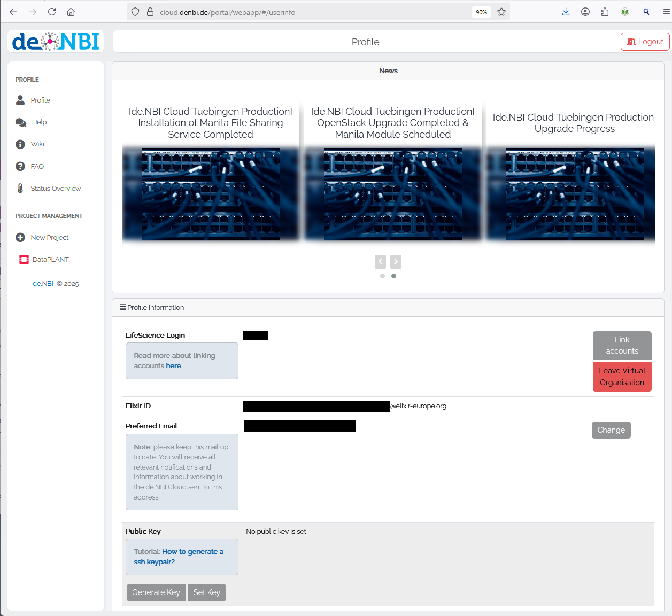Click the Logout button
Screen dimensions: 672x616
click(645, 42)
